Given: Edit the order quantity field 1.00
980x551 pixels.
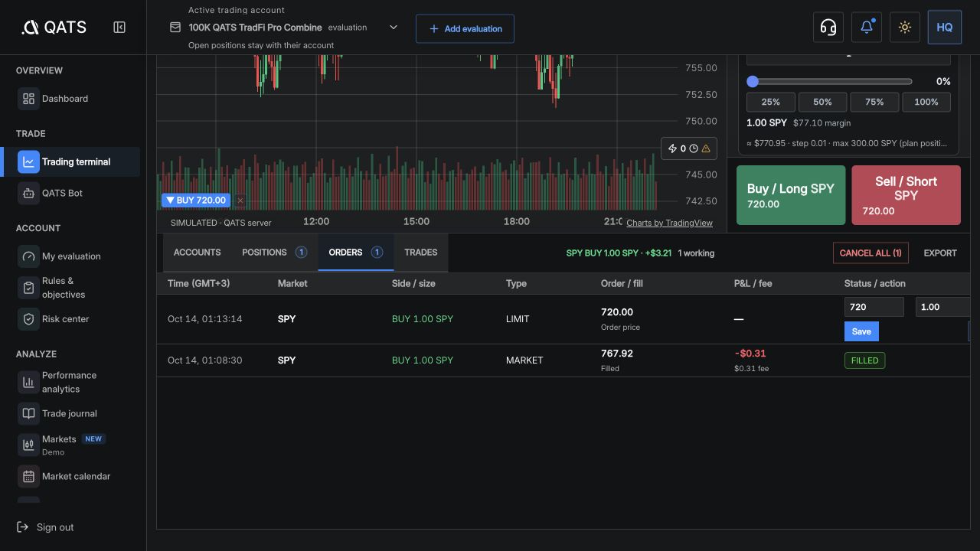Looking at the screenshot, I should [943, 307].
